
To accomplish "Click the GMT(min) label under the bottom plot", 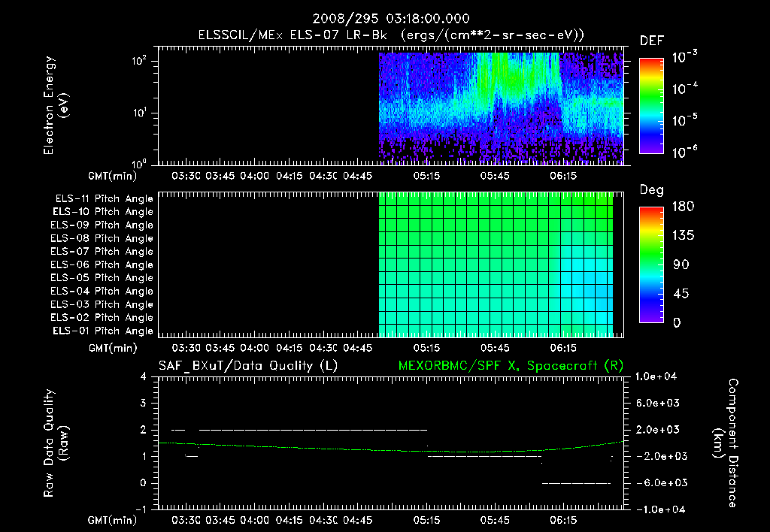I will 113,520.
